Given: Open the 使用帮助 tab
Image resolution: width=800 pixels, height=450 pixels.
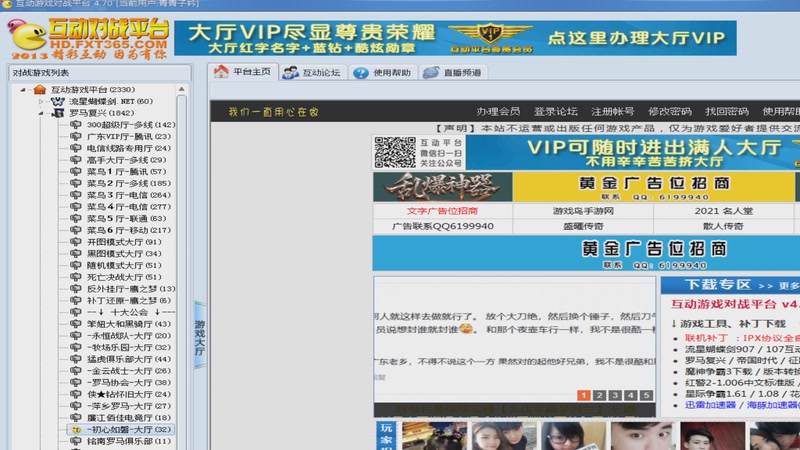Looking at the screenshot, I should 383,72.
